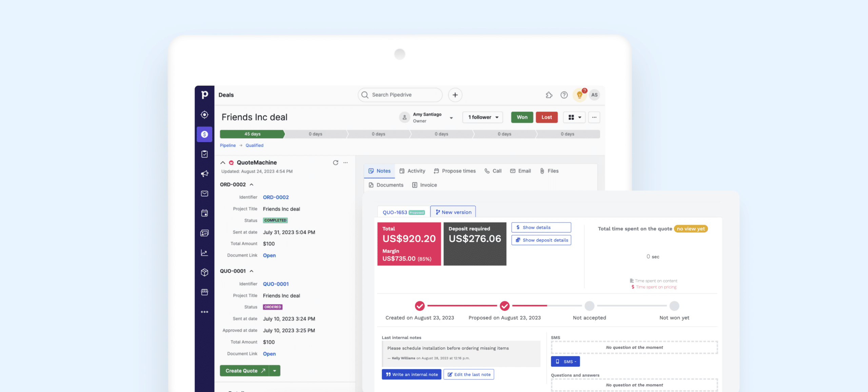The height and width of the screenshot is (392, 868).
Task: Click the Amy Santiago owner avatar
Action: point(405,117)
